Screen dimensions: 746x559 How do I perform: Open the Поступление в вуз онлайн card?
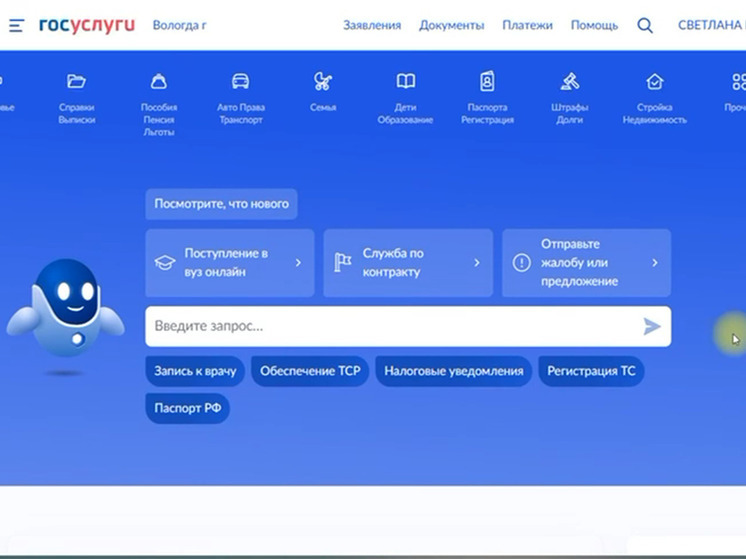(230, 263)
